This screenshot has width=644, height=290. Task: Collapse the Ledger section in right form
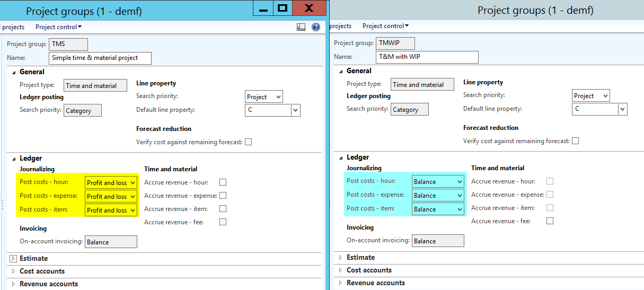pyautogui.click(x=340, y=157)
